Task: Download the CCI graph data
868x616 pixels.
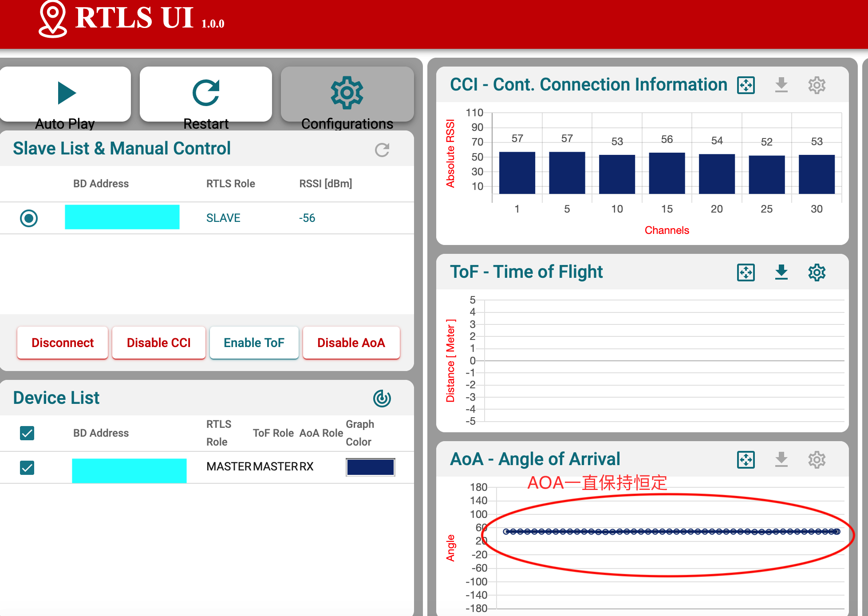Action: [781, 85]
